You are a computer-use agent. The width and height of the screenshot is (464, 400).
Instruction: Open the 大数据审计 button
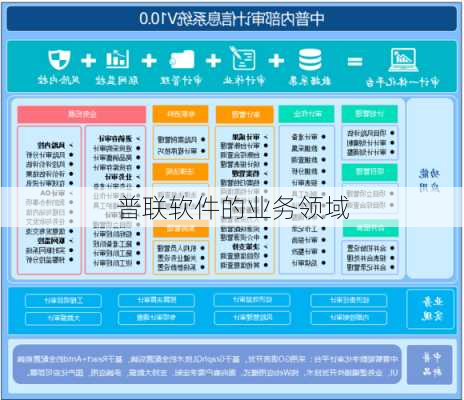click(63, 318)
